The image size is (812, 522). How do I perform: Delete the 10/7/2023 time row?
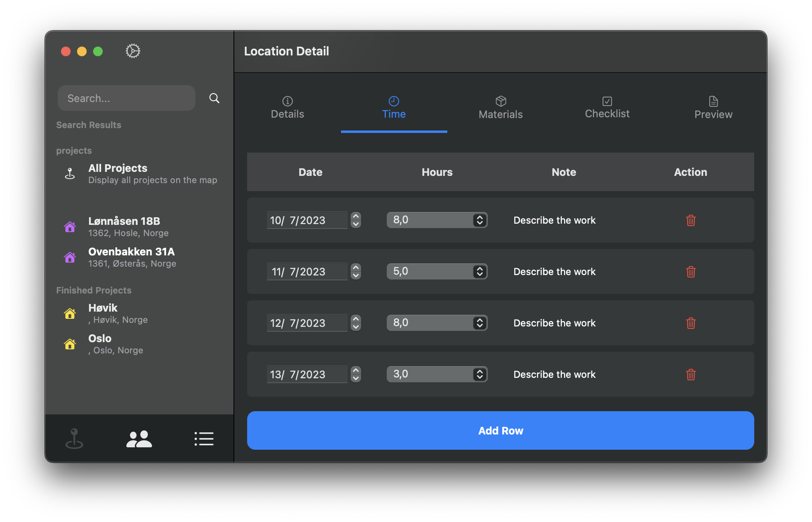point(690,220)
